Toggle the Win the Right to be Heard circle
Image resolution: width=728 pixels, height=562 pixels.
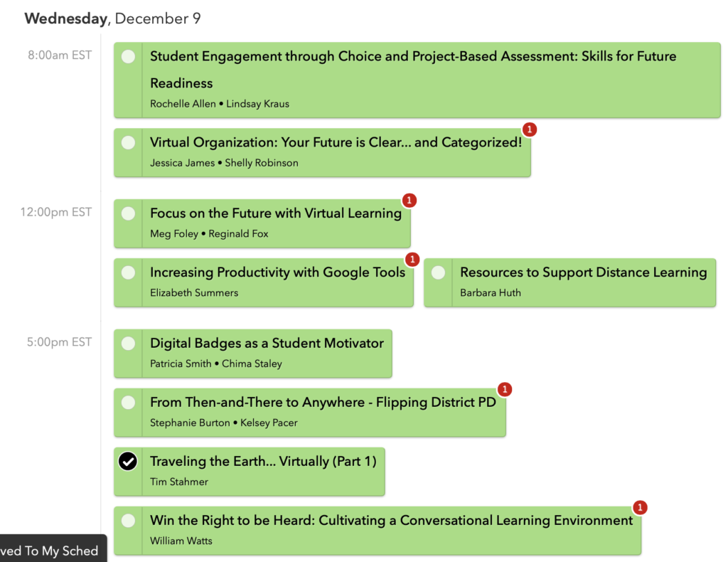pos(128,521)
